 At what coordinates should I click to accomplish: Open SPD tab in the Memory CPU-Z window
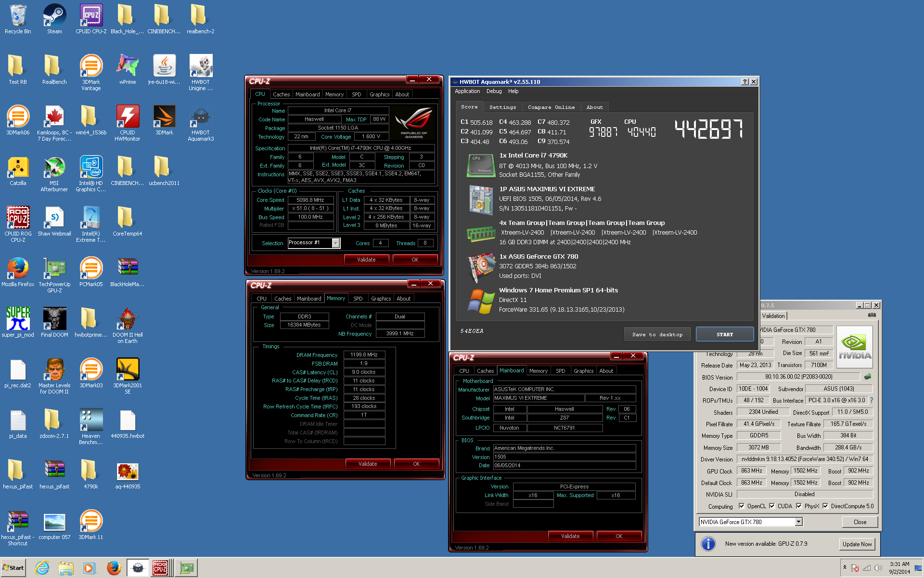pos(358,299)
